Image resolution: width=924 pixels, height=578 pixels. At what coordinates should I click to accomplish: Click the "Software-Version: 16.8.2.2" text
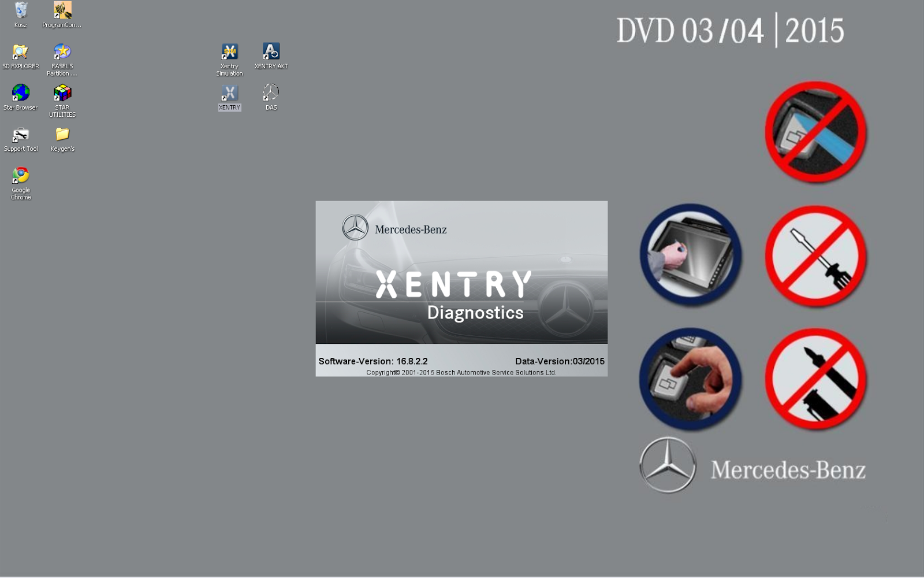point(373,361)
